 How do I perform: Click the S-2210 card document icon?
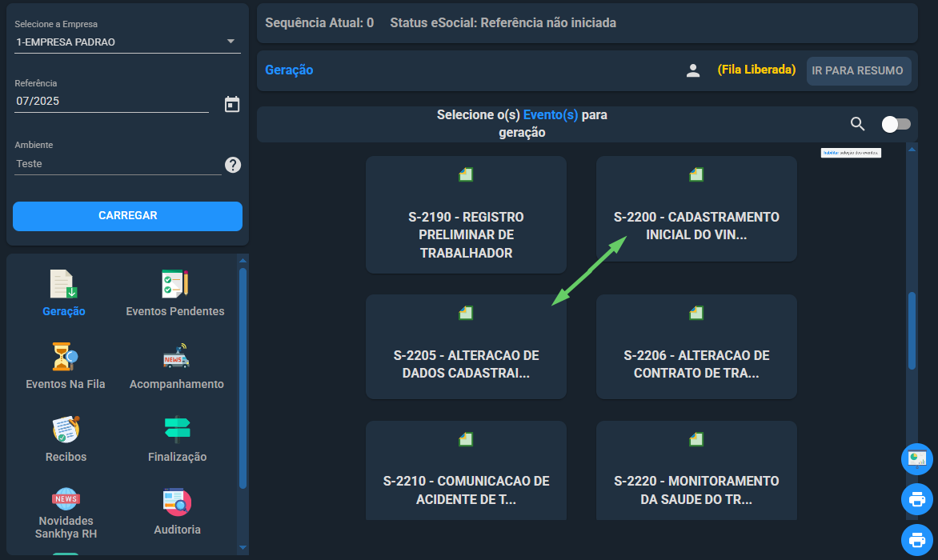click(466, 439)
